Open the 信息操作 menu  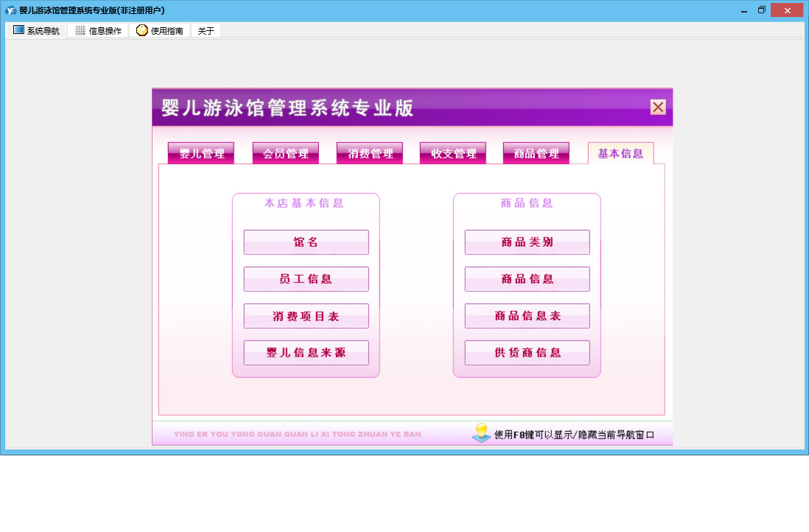pyautogui.click(x=98, y=30)
